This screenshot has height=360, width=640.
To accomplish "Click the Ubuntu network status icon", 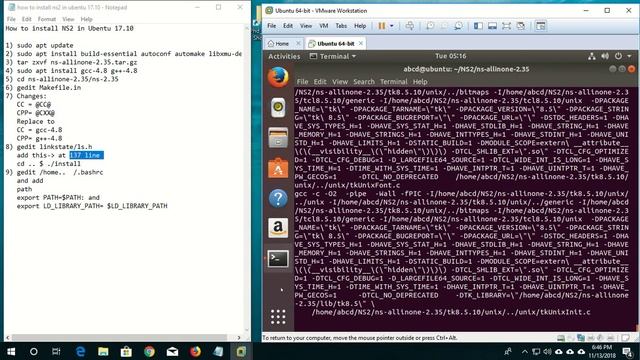I will [x=591, y=56].
